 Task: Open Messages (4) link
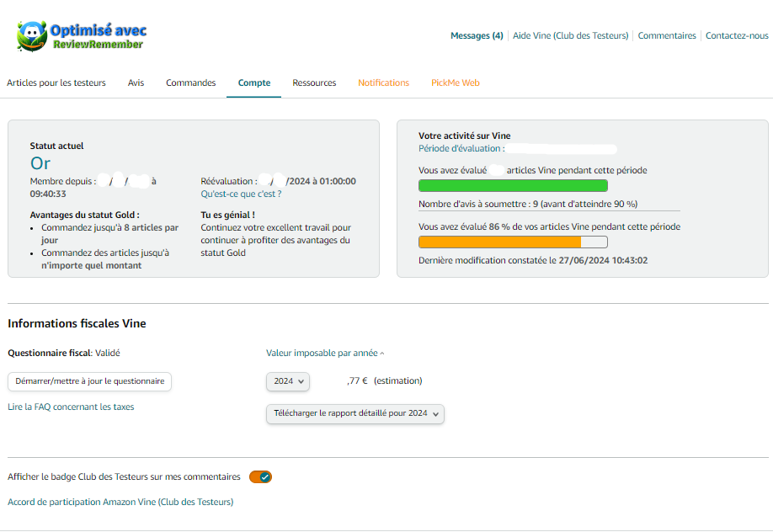pyautogui.click(x=477, y=35)
